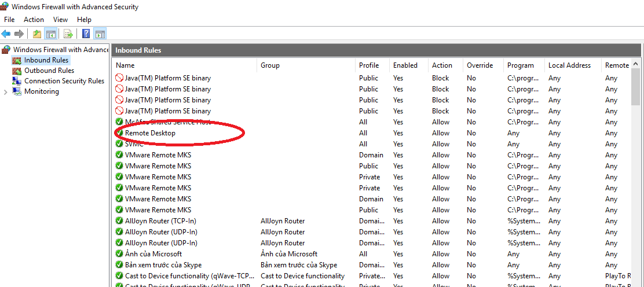Screen dimensions: 644x287
Task: Click green check icon of SVMC rule
Action: point(119,143)
